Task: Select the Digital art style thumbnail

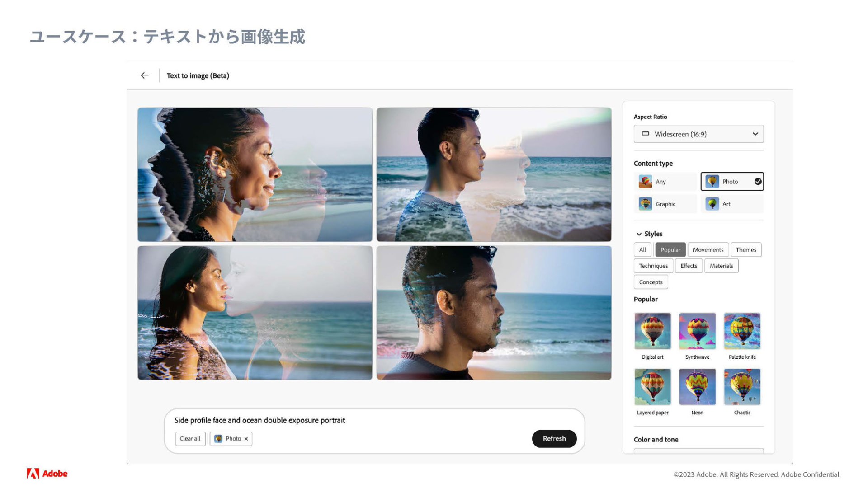Action: coord(652,331)
